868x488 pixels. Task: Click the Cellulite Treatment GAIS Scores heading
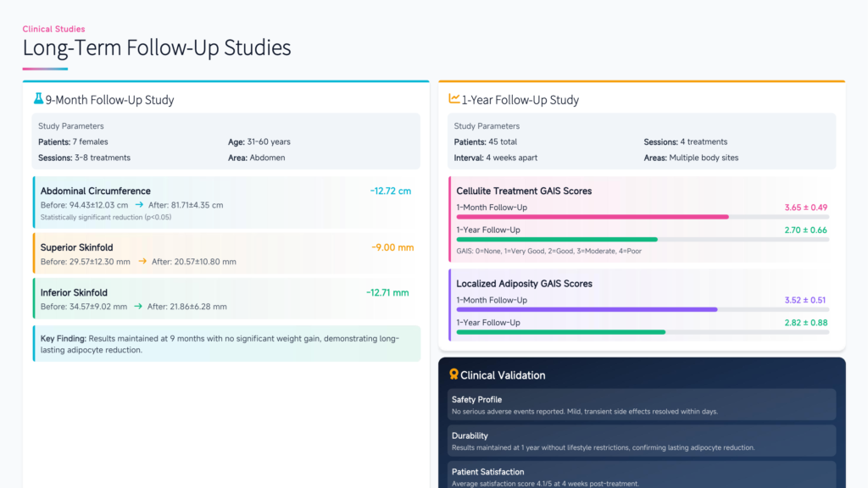pyautogui.click(x=524, y=191)
